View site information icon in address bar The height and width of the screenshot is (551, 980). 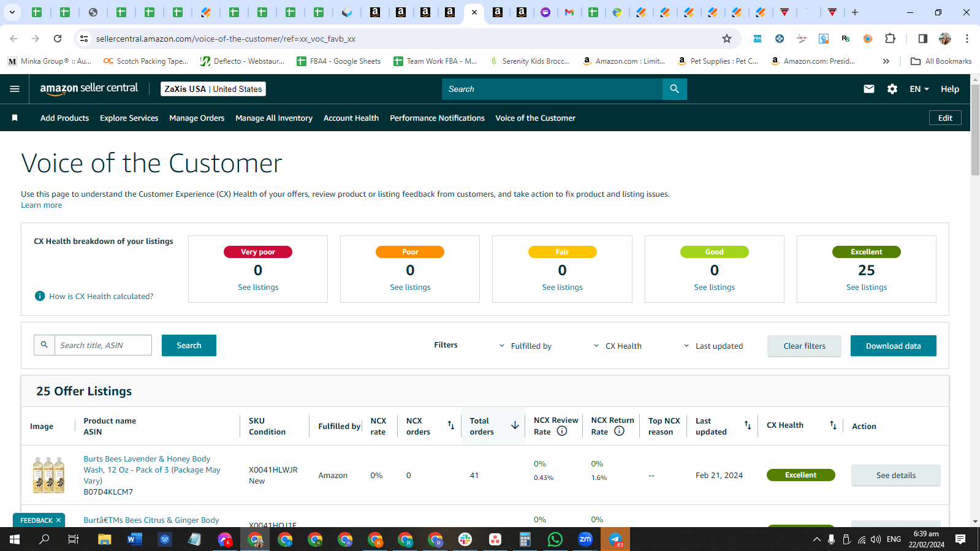click(84, 39)
